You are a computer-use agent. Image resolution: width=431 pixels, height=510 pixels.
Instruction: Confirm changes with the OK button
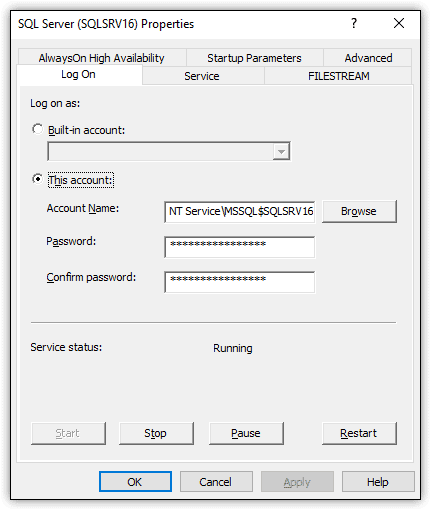click(x=135, y=482)
